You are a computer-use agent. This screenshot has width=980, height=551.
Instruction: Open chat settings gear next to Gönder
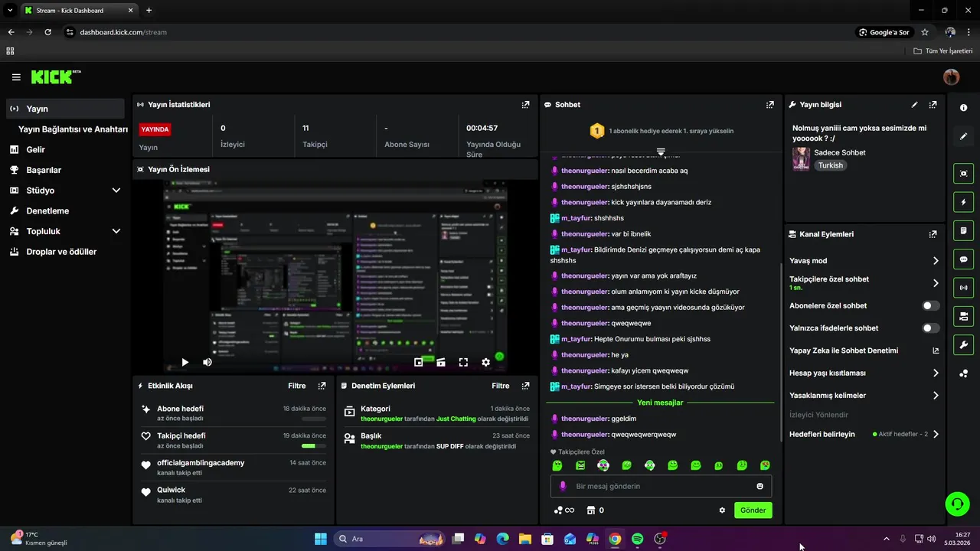coord(722,510)
